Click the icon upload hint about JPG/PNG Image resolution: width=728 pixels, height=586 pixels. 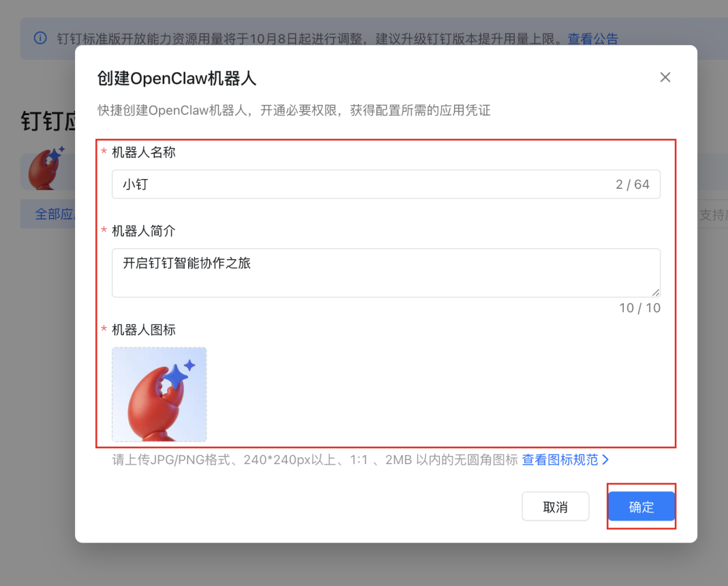[315, 460]
